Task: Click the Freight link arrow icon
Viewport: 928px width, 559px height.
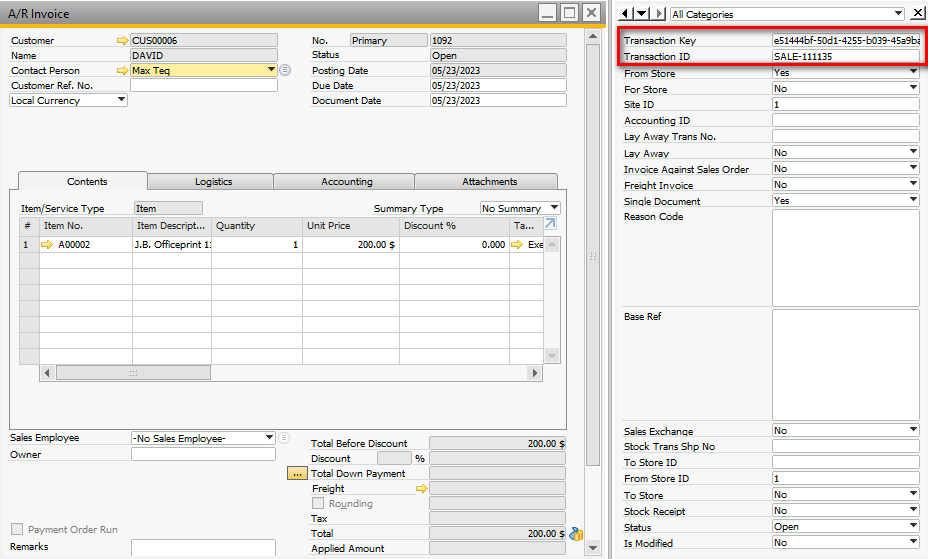Action: pos(421,489)
